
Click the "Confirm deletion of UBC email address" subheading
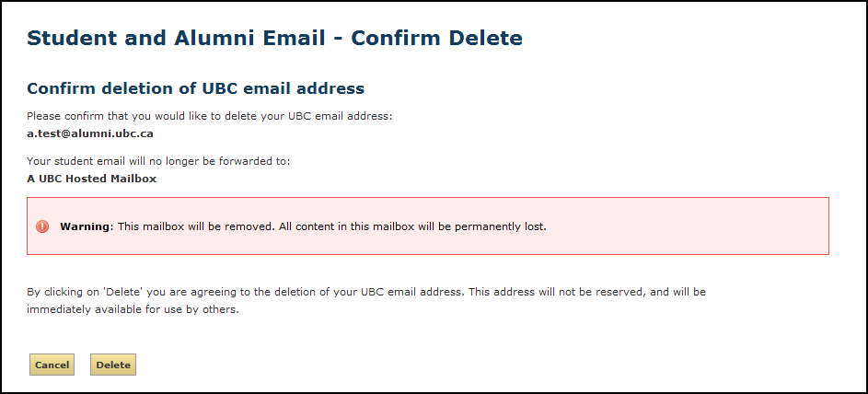point(195,88)
